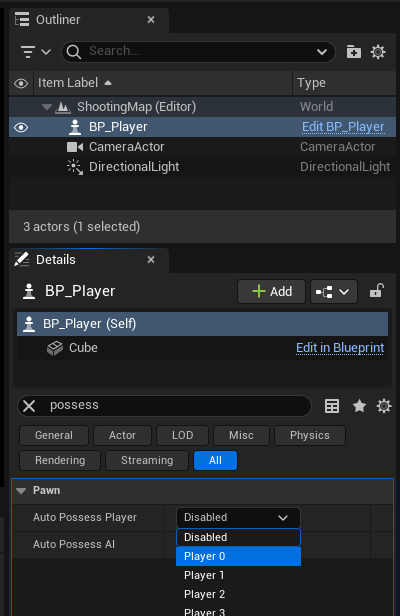The image size is (400, 616).
Task: Open the Auto Possess Player dropdown
Action: pyautogui.click(x=238, y=517)
